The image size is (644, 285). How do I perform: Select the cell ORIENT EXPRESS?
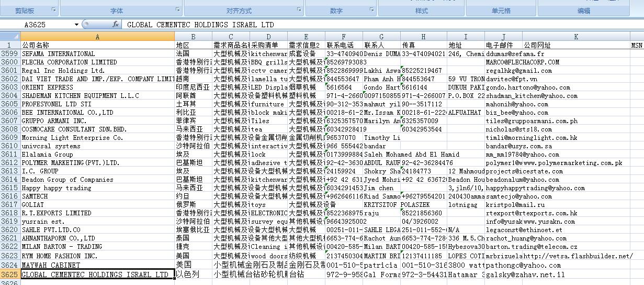click(x=97, y=87)
